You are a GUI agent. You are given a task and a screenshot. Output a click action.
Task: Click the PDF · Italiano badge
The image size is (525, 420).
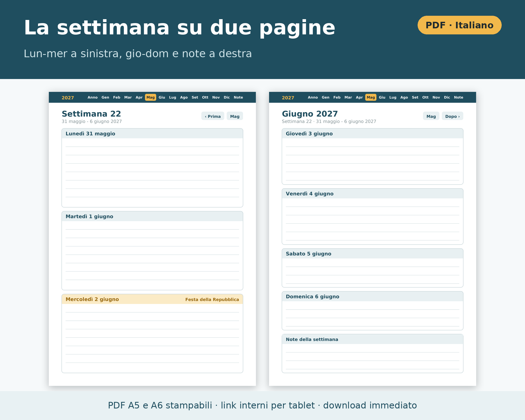click(459, 25)
